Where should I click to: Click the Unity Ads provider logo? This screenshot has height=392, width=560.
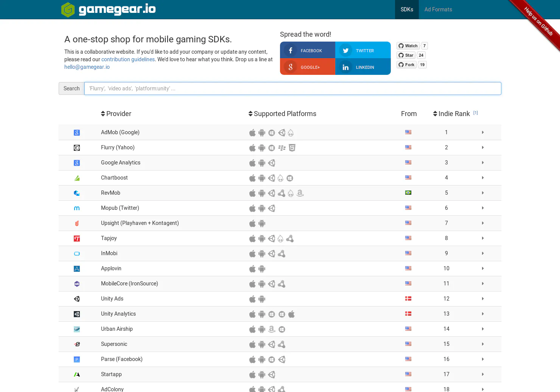[x=77, y=299]
